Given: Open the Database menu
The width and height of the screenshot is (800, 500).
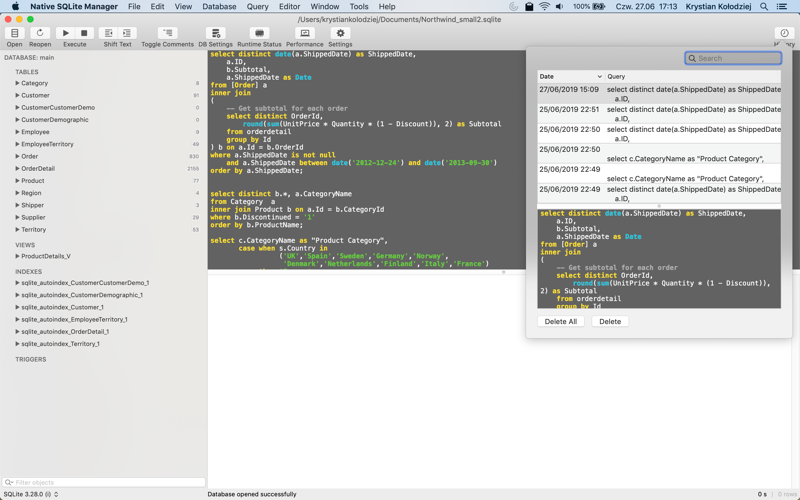Looking at the screenshot, I should click(x=219, y=6).
